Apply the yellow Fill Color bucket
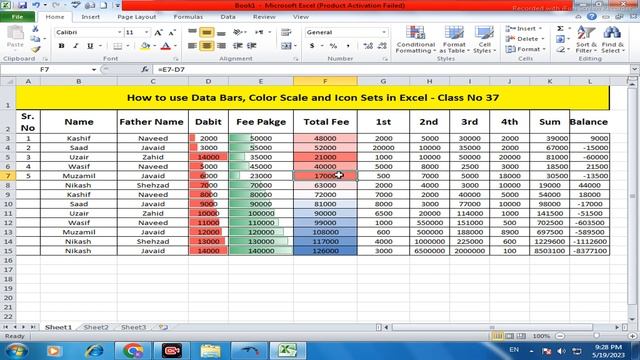 pyautogui.click(x=145, y=46)
